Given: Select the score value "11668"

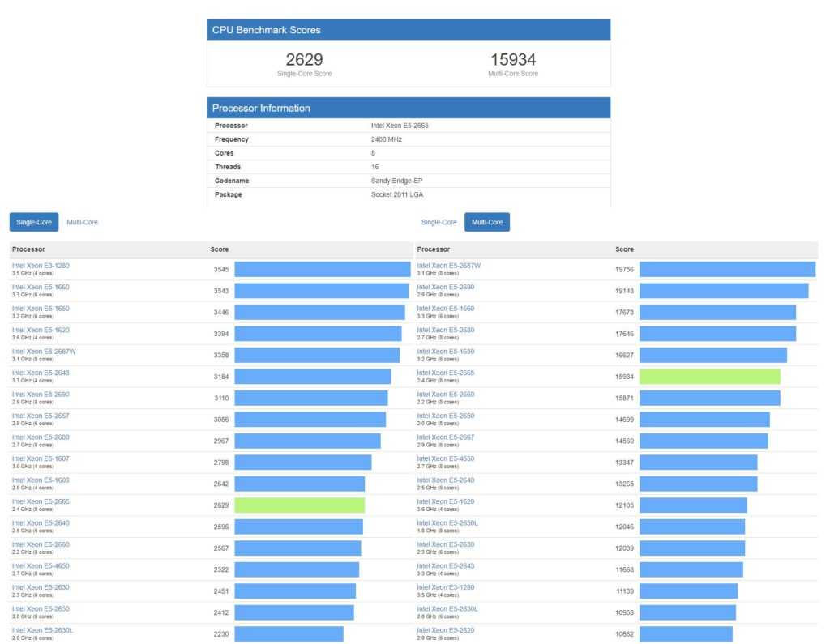Looking at the screenshot, I should pyautogui.click(x=625, y=569).
